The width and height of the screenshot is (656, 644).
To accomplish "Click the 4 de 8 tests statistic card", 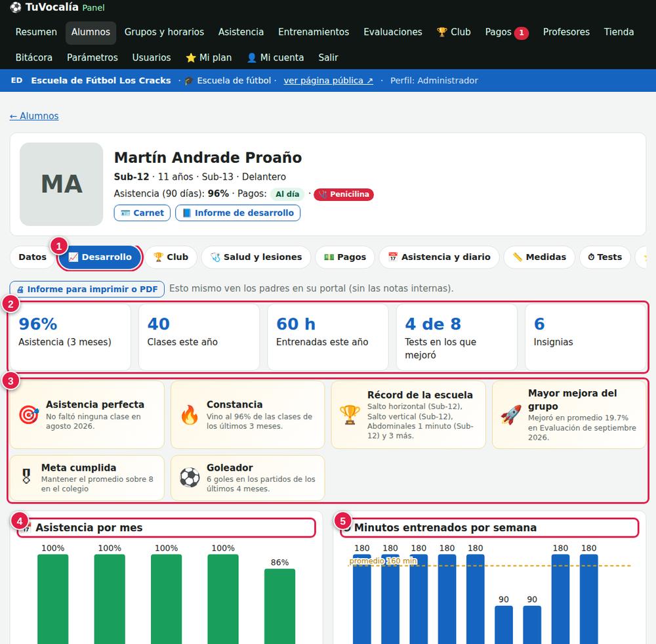I will coord(457,337).
